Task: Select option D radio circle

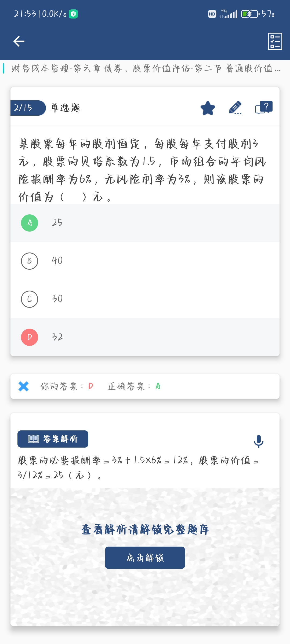Action: [x=30, y=337]
